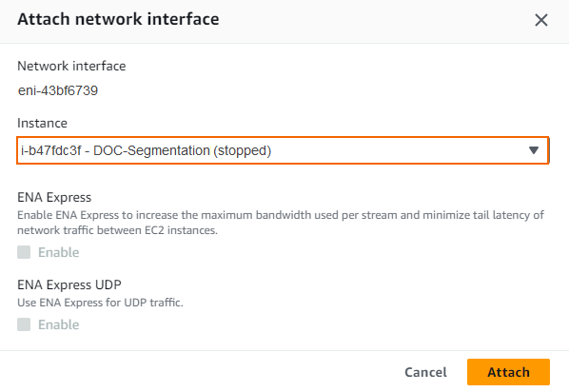The width and height of the screenshot is (569, 392).
Task: Click the ENA Express bandwidth description text
Action: [x=281, y=223]
